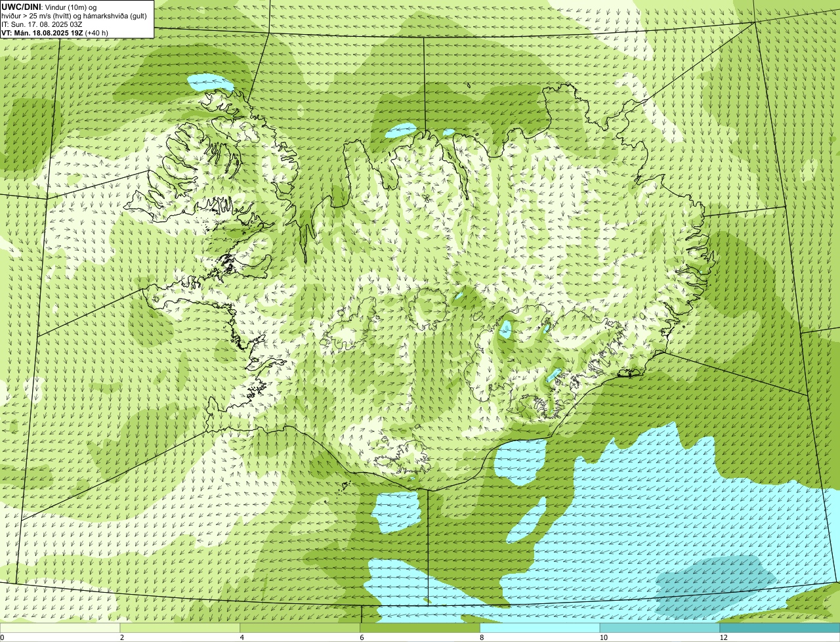Click the '4' tick label on the color scale
This screenshot has height=642, width=840.
point(241,637)
